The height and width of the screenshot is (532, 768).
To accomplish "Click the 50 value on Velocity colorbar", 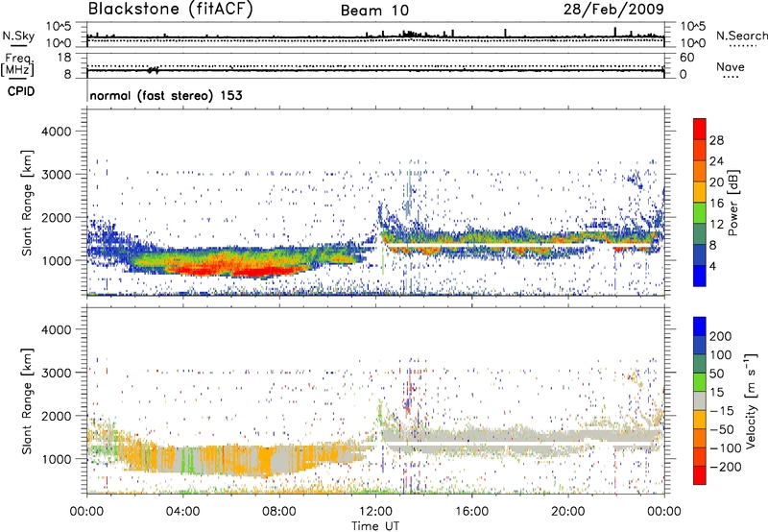I will click(716, 374).
